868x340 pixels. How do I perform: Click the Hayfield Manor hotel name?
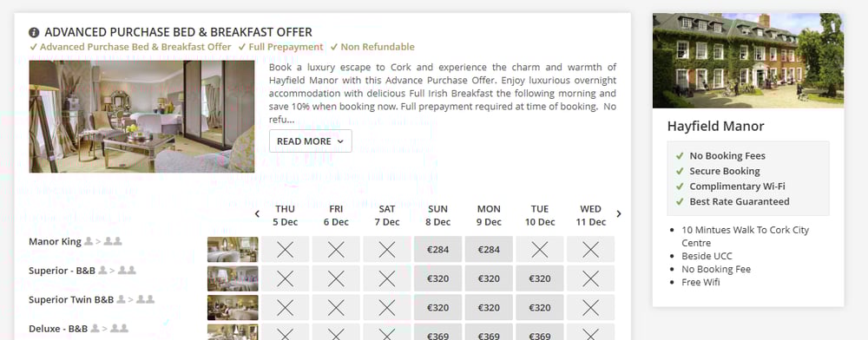(x=715, y=126)
